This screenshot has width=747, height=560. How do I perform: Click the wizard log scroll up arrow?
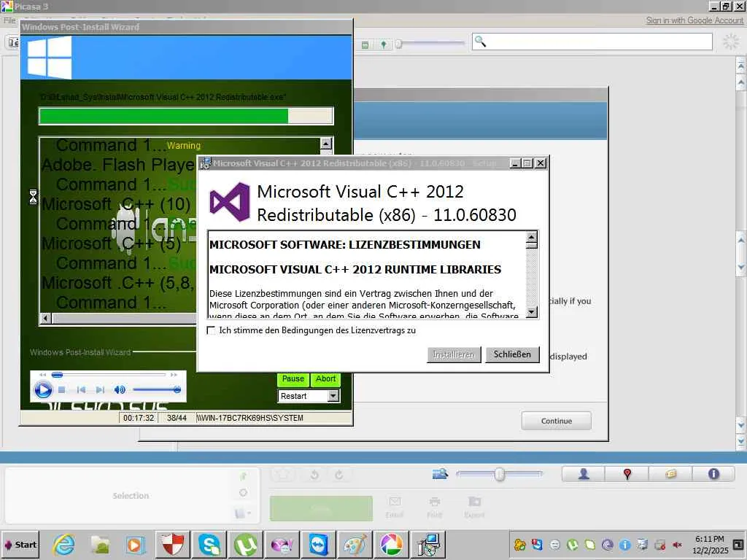tap(326, 144)
